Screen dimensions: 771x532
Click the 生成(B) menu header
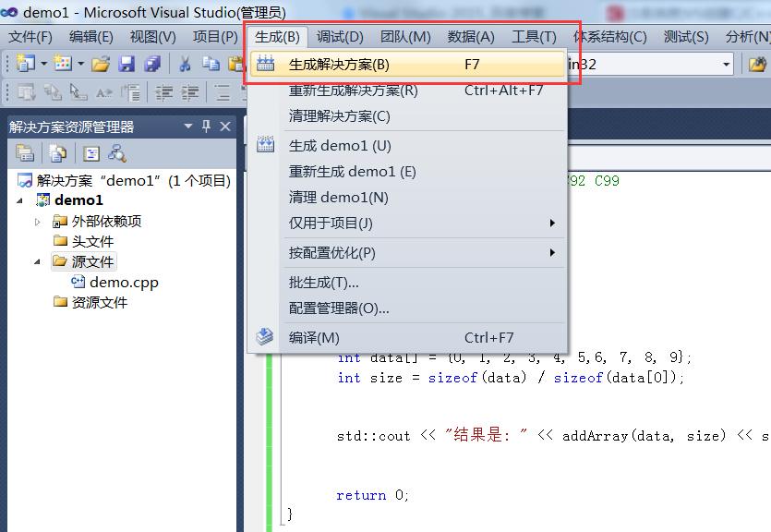pos(277,37)
